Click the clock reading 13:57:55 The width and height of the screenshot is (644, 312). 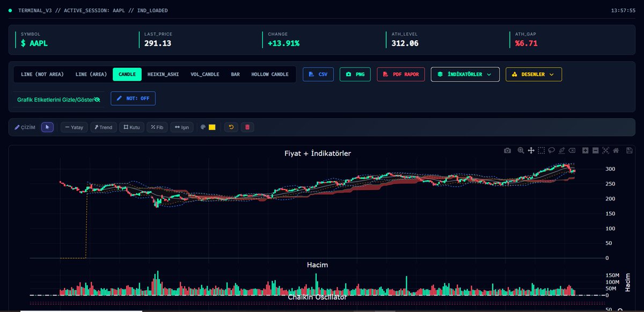click(x=623, y=10)
